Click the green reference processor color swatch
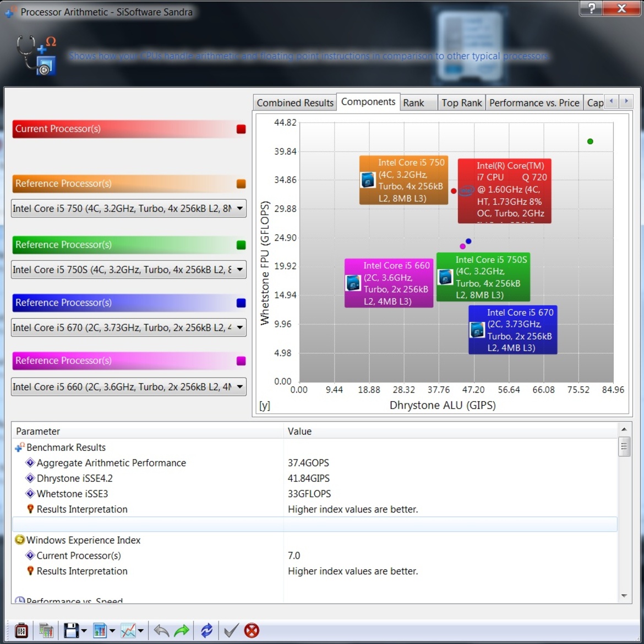 click(x=241, y=245)
